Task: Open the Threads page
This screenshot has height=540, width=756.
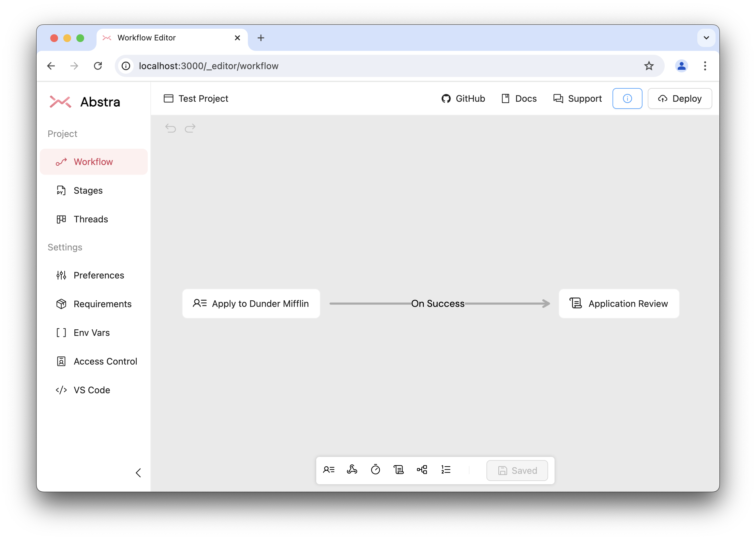Action: 94,219
